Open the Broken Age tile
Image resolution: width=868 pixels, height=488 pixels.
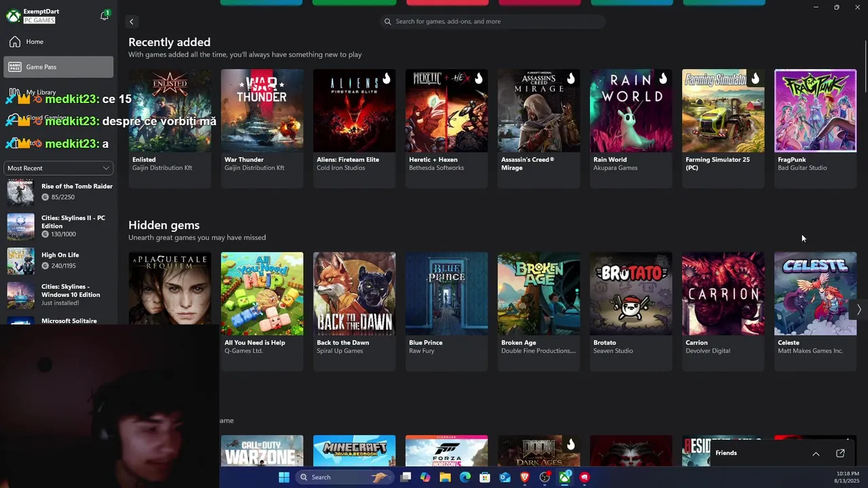click(538, 311)
